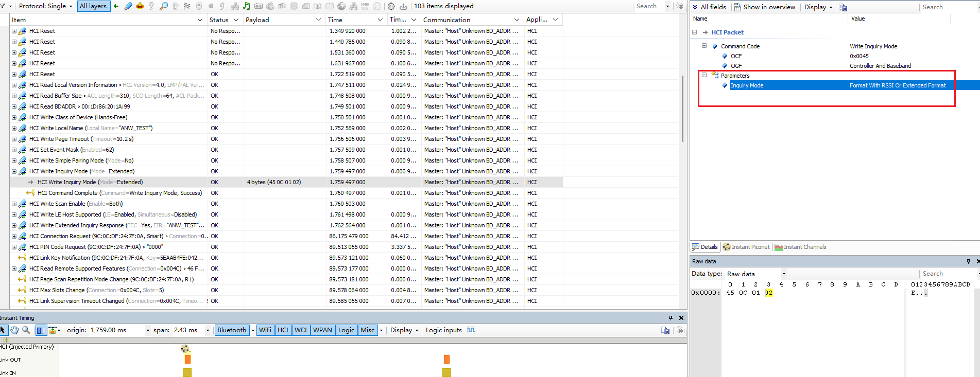
Task: Click the clock icon in toolbar
Action: (391, 6)
